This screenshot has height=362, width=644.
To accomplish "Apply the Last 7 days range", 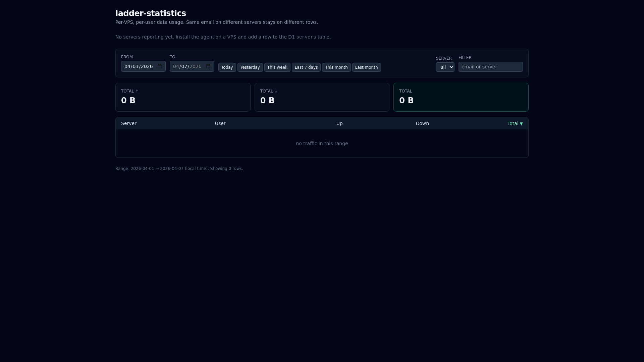I will point(306,67).
